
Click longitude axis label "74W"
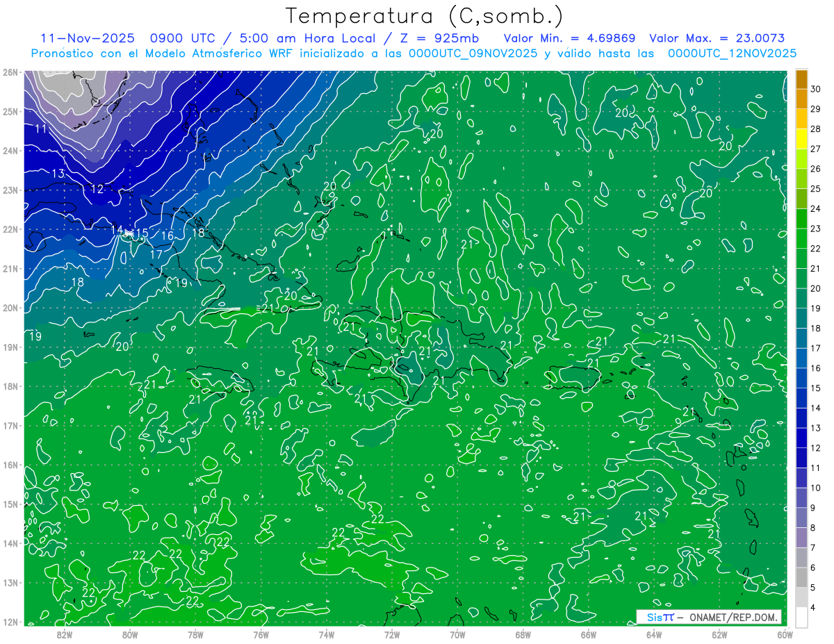click(x=326, y=634)
